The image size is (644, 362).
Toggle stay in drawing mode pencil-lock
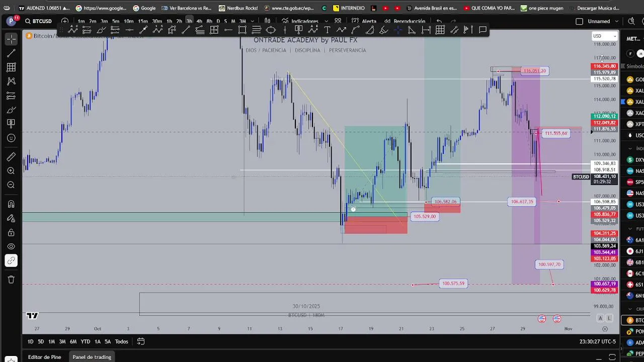point(11,218)
